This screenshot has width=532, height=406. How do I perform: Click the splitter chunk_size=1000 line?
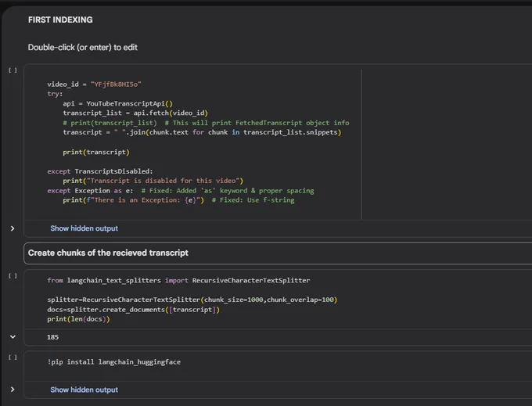point(192,300)
